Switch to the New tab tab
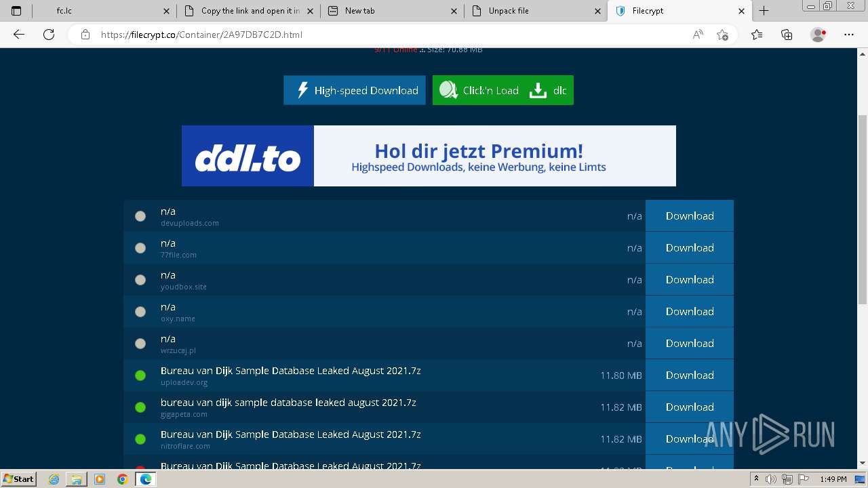The width and height of the screenshot is (868, 488). coord(393,11)
